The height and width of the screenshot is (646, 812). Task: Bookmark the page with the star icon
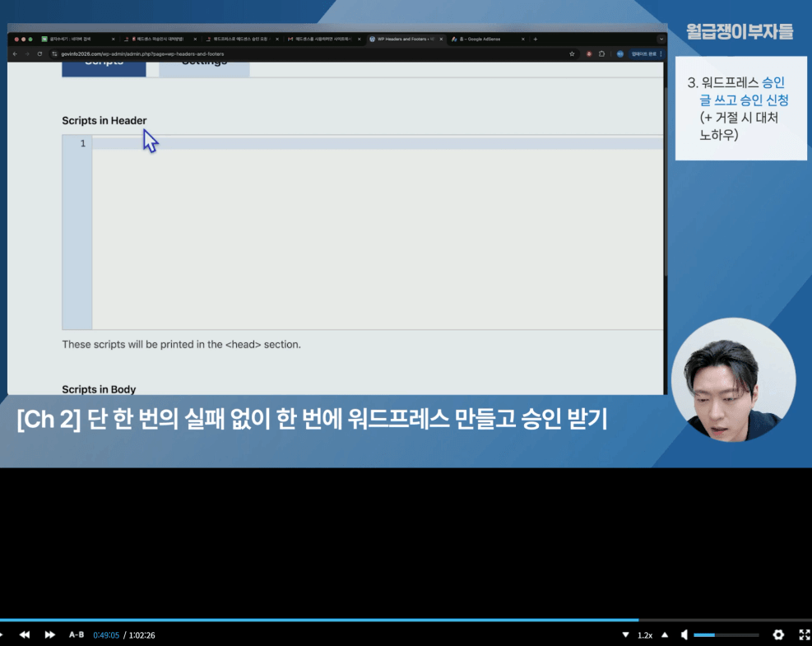point(572,53)
